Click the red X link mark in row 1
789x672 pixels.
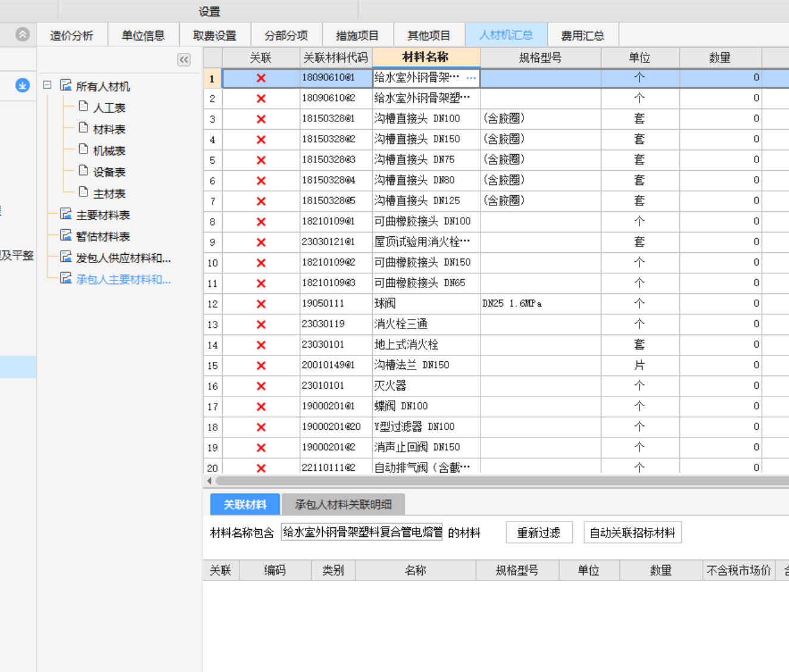point(261,78)
